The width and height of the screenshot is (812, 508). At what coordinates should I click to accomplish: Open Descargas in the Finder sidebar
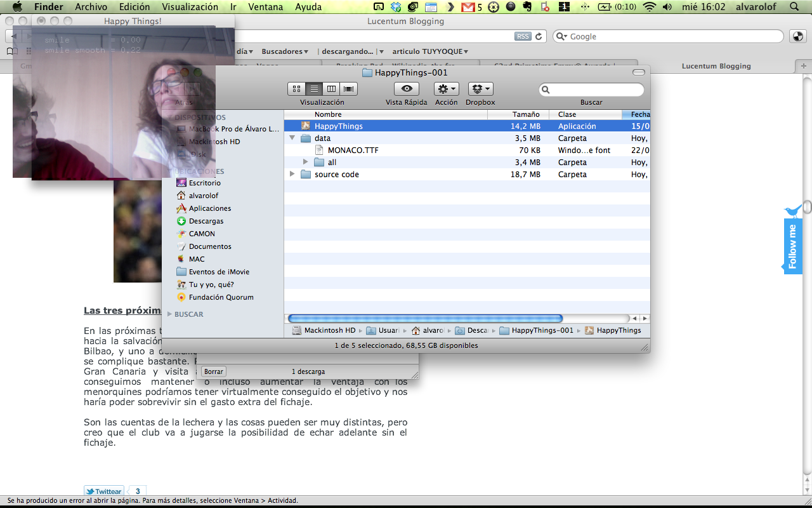pos(206,221)
